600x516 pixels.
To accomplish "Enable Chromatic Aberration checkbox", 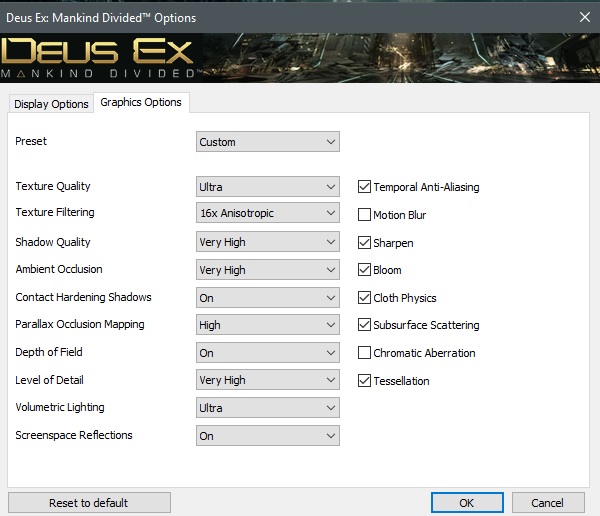I will 365,353.
